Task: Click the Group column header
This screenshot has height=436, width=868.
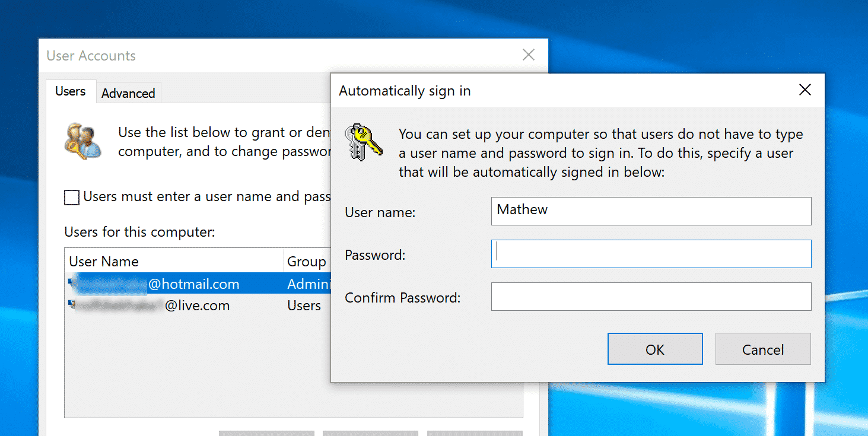Action: (x=306, y=261)
